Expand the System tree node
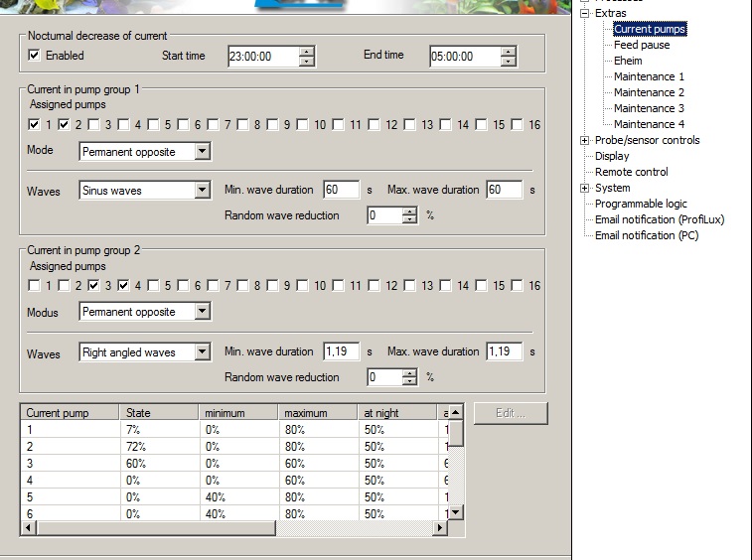 (585, 188)
